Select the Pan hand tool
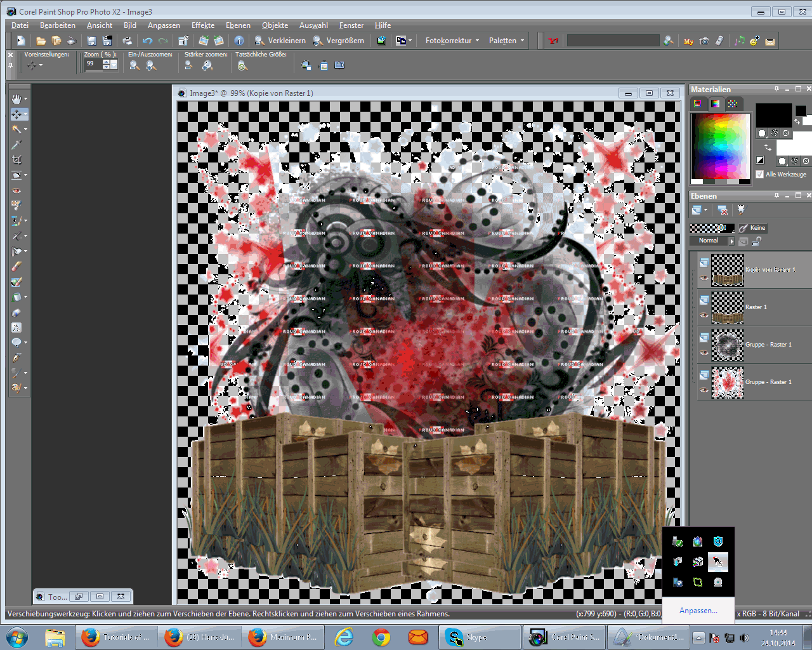 [16, 99]
